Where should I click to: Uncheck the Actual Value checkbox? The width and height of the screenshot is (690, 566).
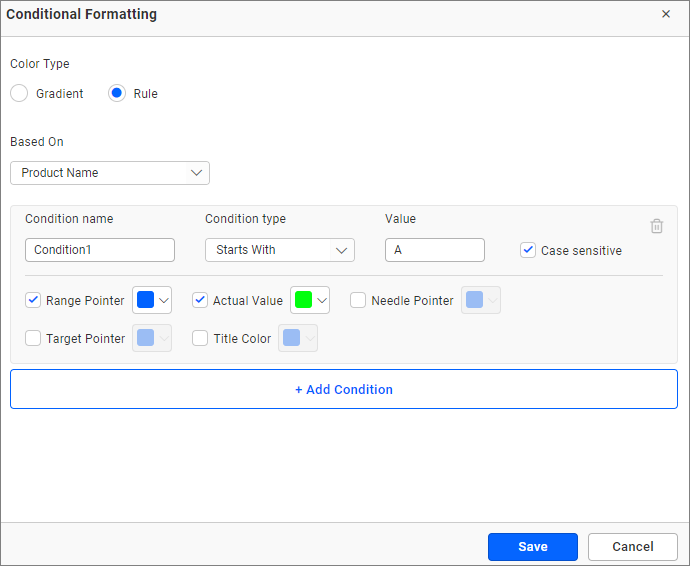pyautogui.click(x=200, y=300)
